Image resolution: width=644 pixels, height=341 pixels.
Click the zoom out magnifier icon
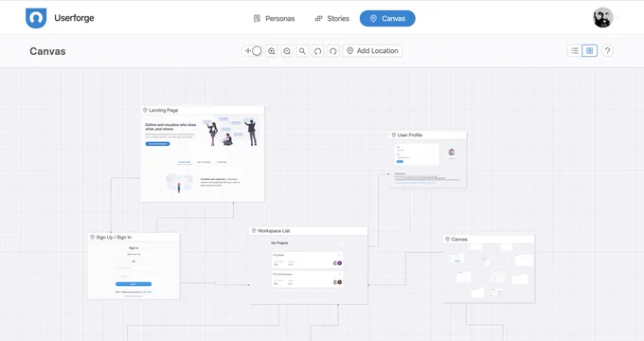(x=287, y=51)
